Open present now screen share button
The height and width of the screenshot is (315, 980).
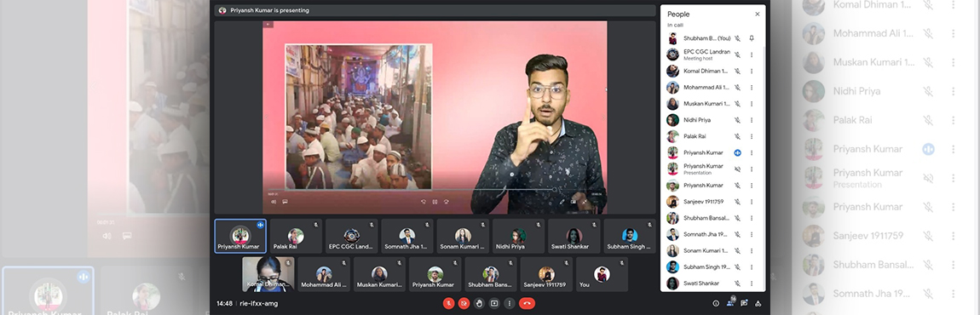[x=494, y=303]
